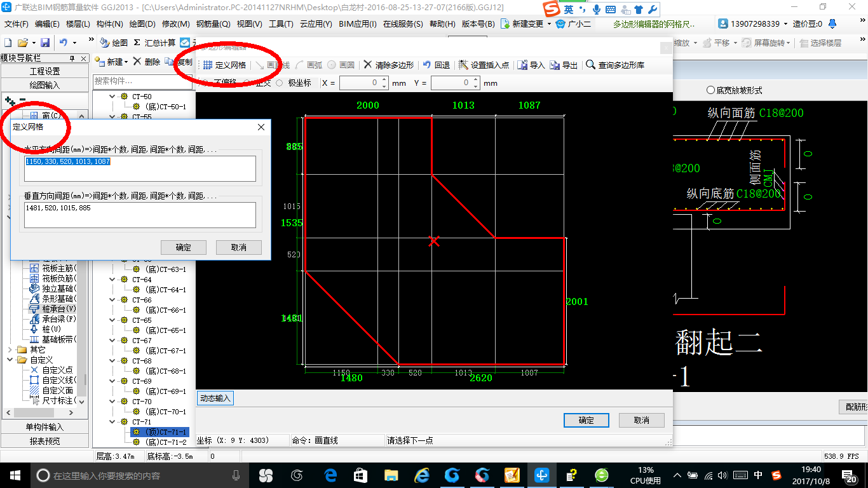
Task: Select (底)CT-67-1 in component list
Action: (166, 351)
